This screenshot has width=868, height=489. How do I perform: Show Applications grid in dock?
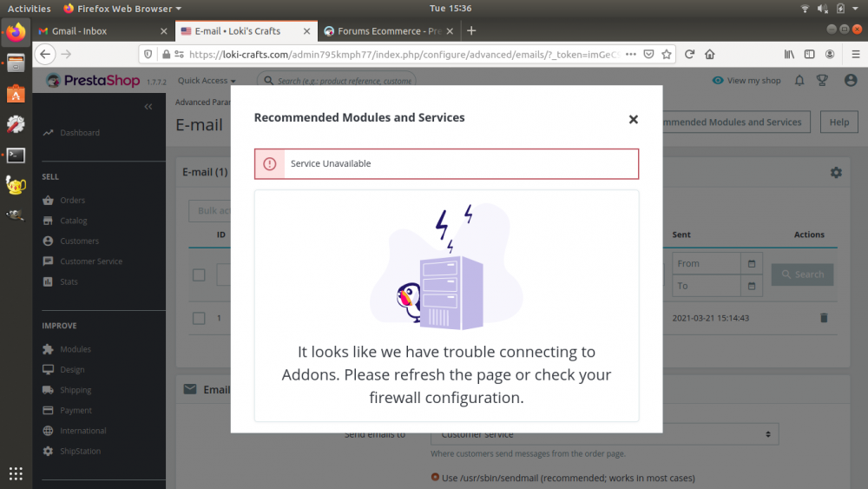click(16, 473)
